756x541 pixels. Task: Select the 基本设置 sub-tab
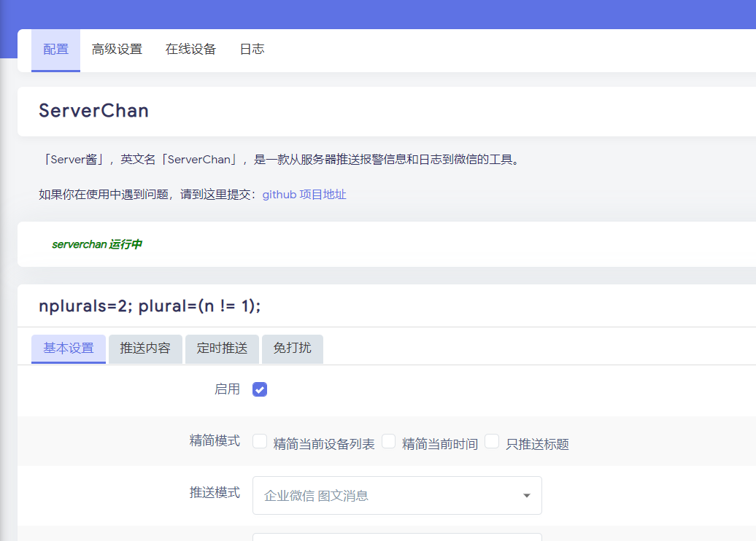[x=69, y=349]
